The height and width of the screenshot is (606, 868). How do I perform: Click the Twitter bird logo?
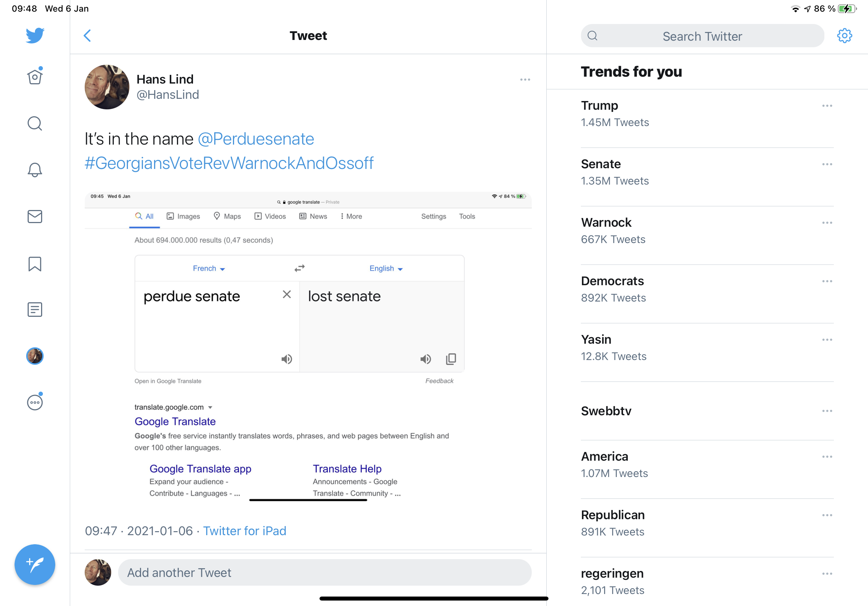pos(35,36)
